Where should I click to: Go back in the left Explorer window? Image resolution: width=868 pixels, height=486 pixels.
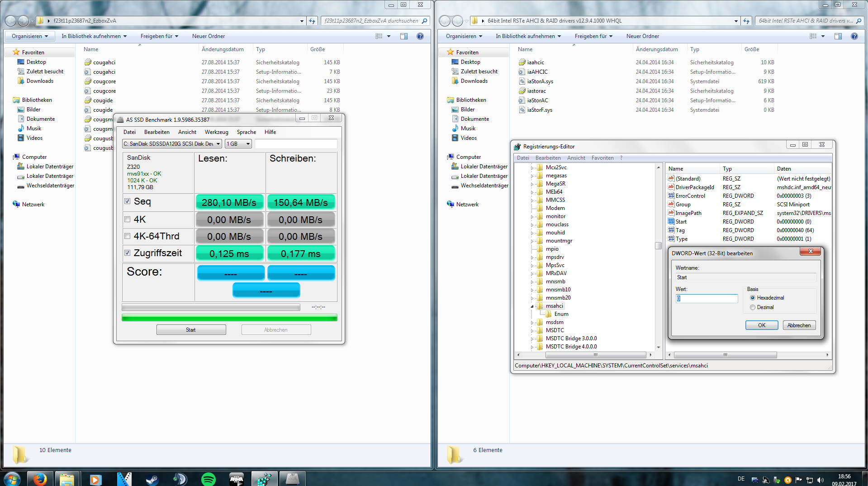pyautogui.click(x=10, y=21)
